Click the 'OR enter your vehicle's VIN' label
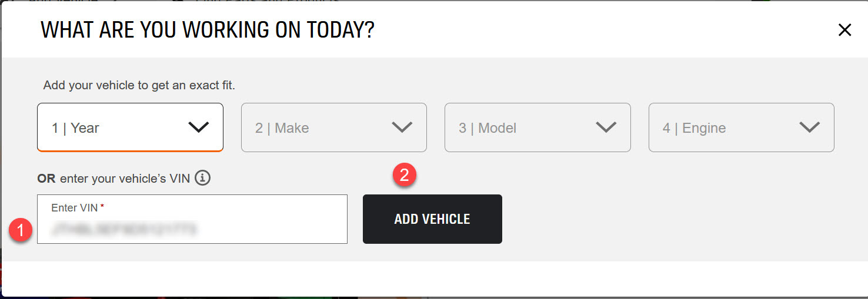Viewport: 868px width, 299px height. click(113, 178)
